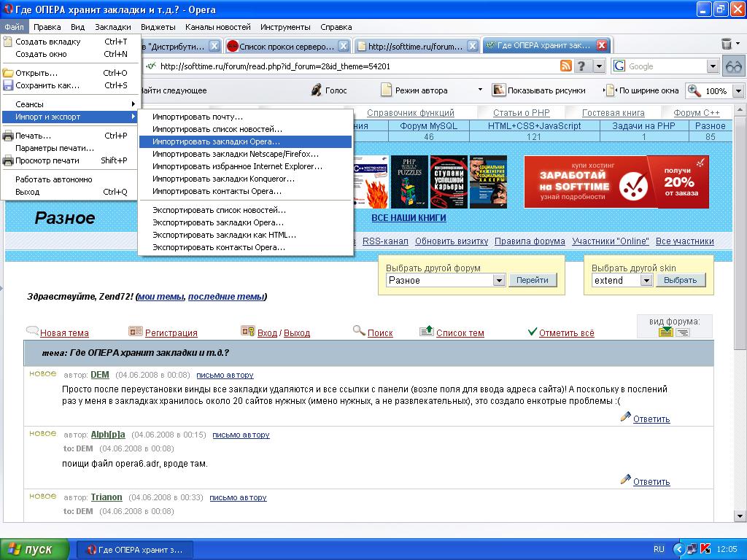Click the Google search input field
The width and height of the screenshot is (747, 560).
[666, 66]
